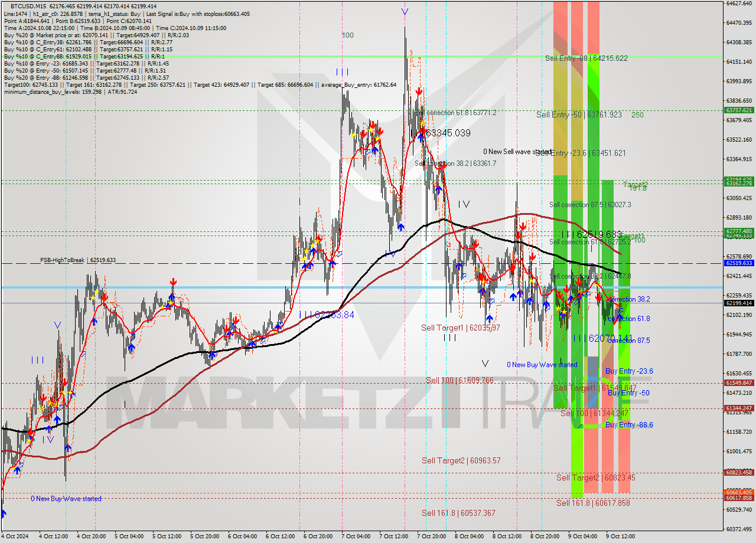The height and width of the screenshot is (543, 756).
Task: Click the blue 'correction 87.5' label
Action: pyautogui.click(x=628, y=341)
